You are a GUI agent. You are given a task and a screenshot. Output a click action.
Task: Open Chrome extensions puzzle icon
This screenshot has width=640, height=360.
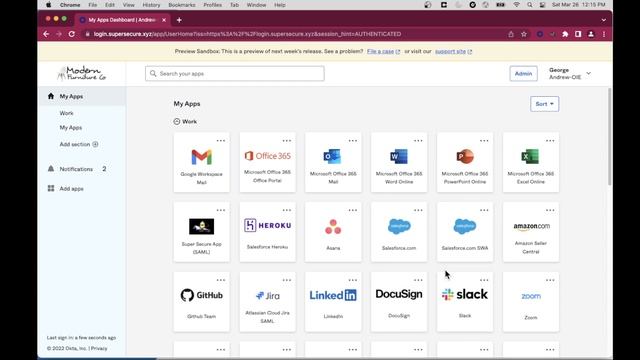pyautogui.click(x=565, y=34)
